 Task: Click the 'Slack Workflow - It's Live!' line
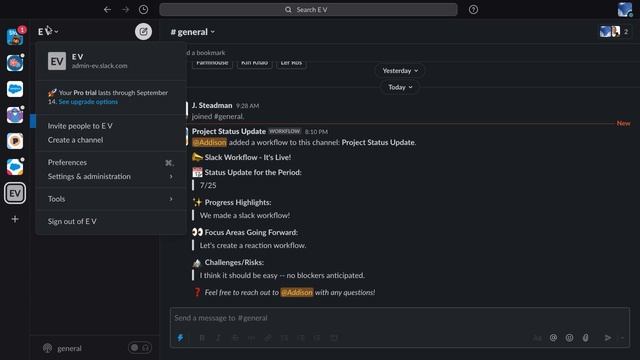pyautogui.click(x=248, y=157)
